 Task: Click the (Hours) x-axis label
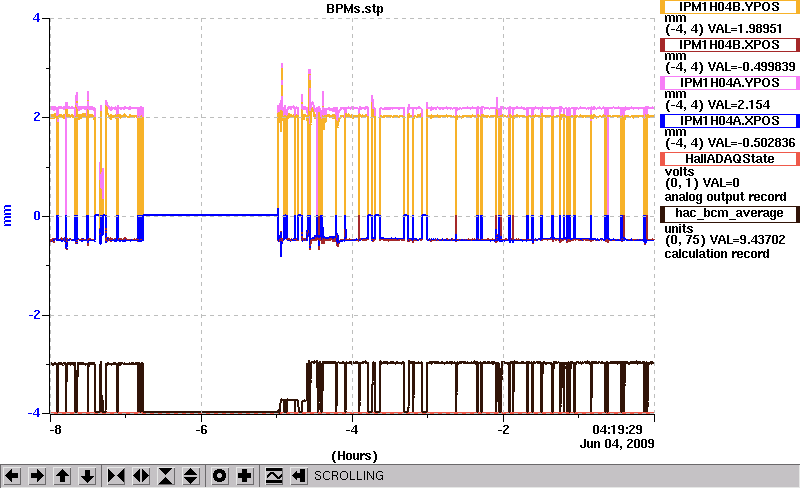click(x=355, y=456)
